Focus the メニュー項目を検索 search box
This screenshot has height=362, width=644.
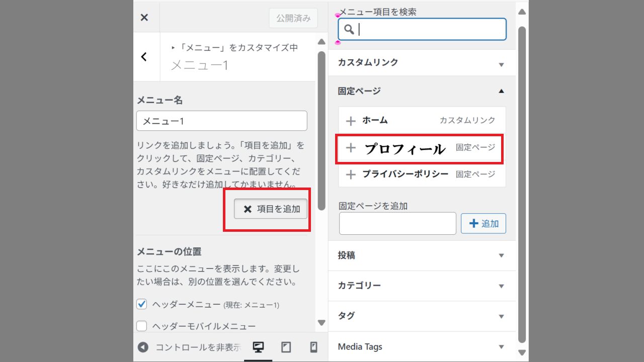[422, 29]
